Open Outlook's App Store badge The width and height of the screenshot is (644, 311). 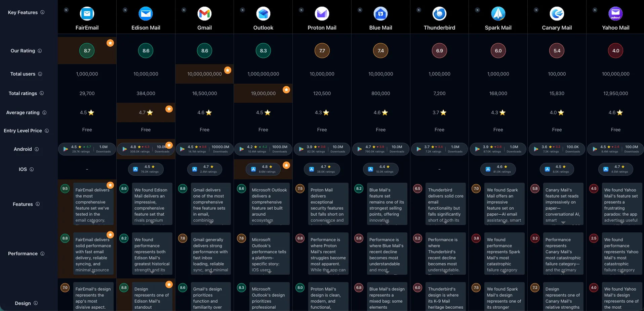pyautogui.click(x=264, y=169)
